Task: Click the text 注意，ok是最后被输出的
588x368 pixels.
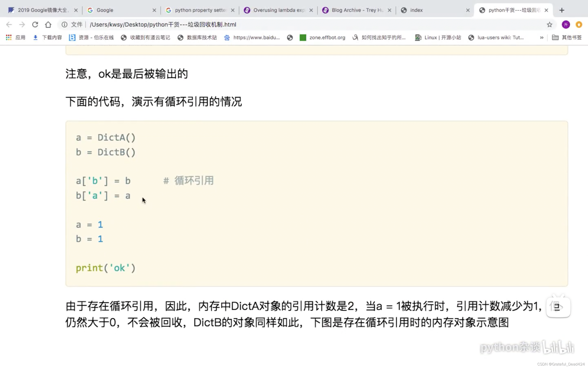Action: (127, 74)
